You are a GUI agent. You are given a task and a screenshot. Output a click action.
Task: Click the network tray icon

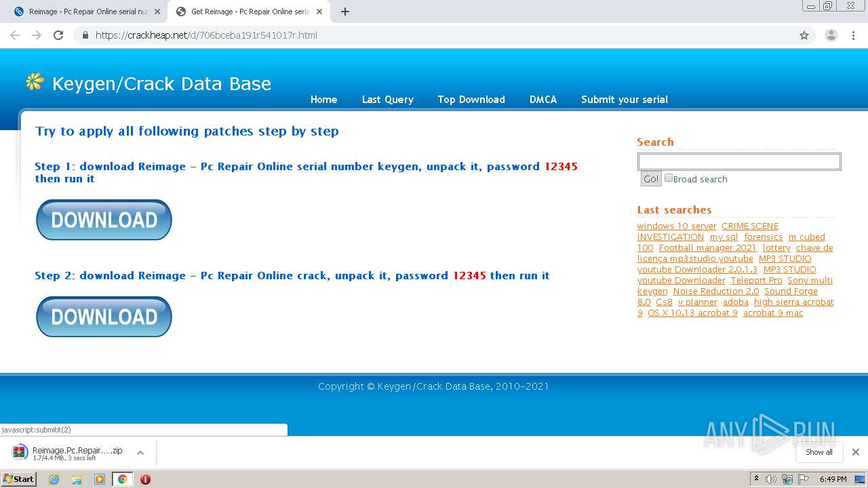tap(787, 479)
